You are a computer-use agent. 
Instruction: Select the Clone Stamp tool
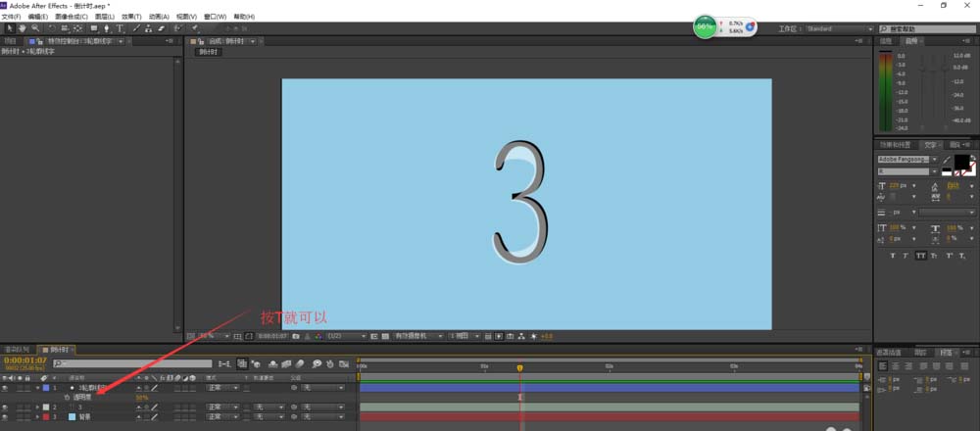[x=149, y=28]
